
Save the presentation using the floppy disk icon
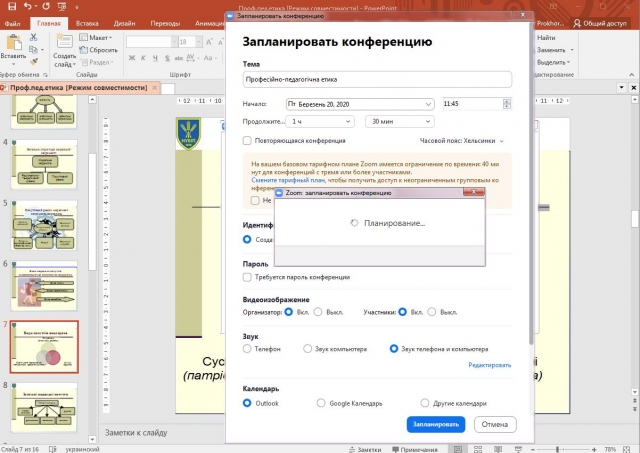point(12,6)
